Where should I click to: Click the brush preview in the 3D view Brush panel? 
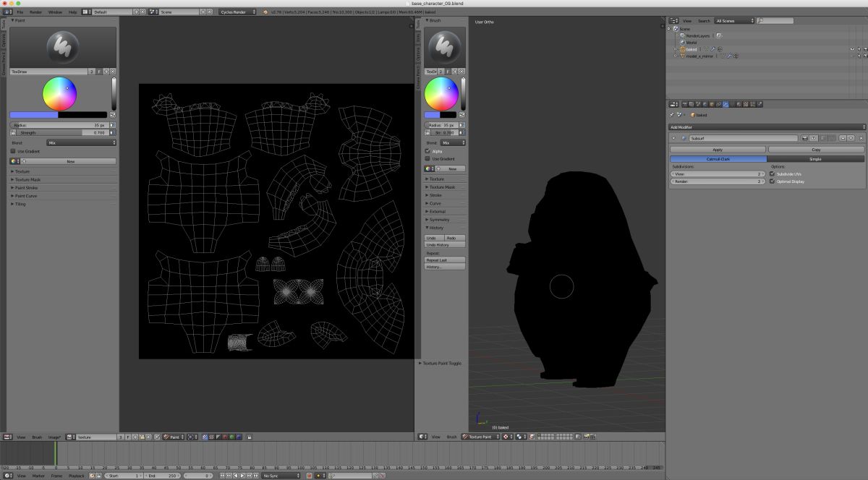[x=445, y=47]
